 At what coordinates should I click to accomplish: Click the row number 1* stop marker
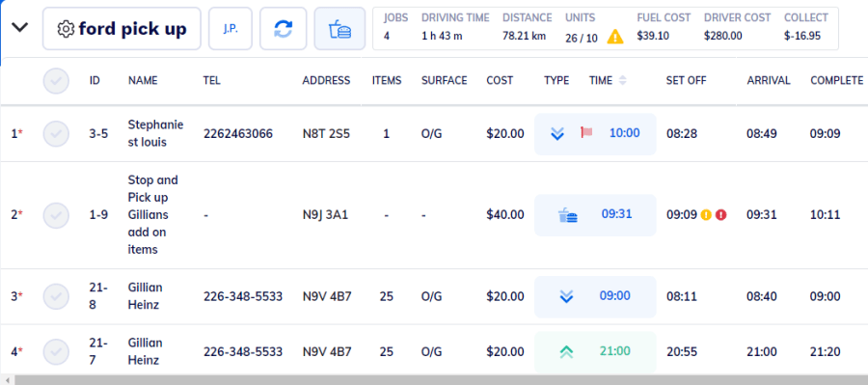[17, 134]
